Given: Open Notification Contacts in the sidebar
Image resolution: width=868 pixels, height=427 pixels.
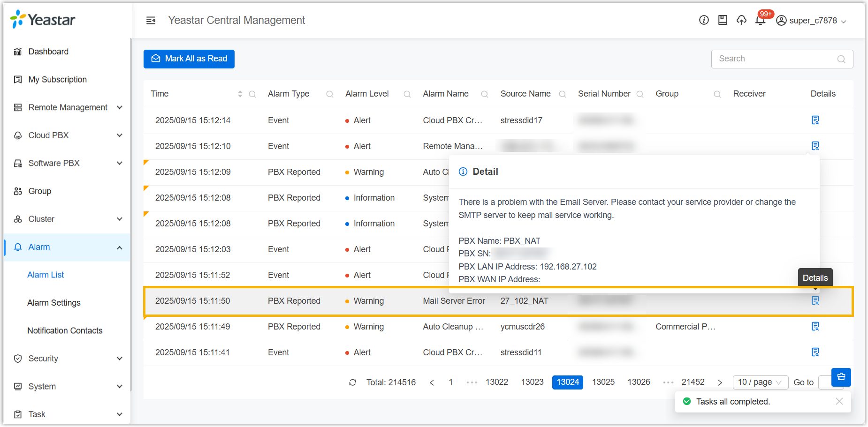Looking at the screenshot, I should 65,331.
